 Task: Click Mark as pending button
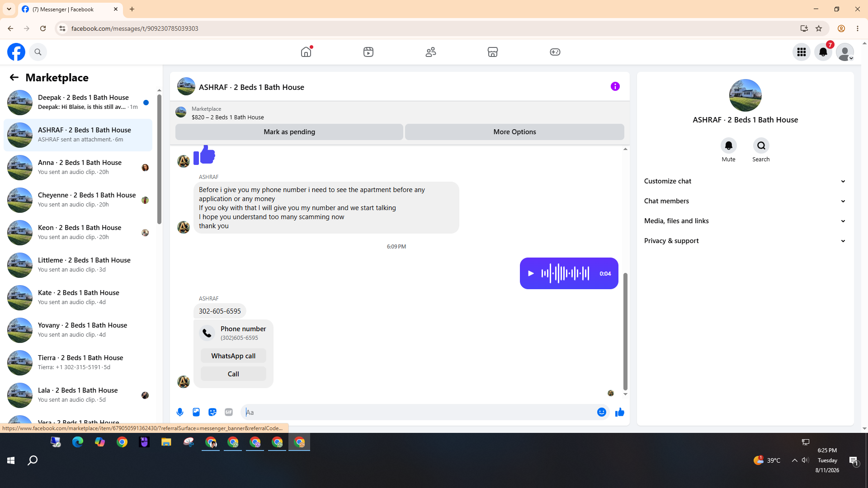pos(289,132)
